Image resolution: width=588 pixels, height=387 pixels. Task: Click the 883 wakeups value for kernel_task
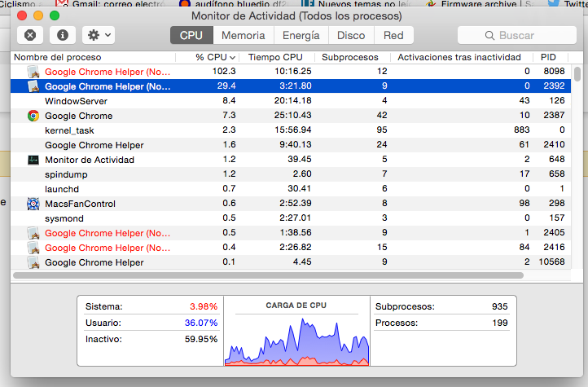521,130
